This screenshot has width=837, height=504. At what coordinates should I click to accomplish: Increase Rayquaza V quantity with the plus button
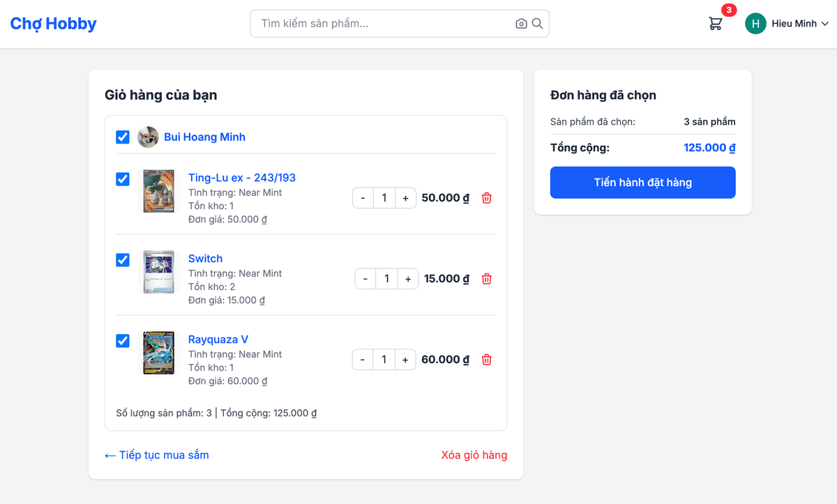point(405,359)
